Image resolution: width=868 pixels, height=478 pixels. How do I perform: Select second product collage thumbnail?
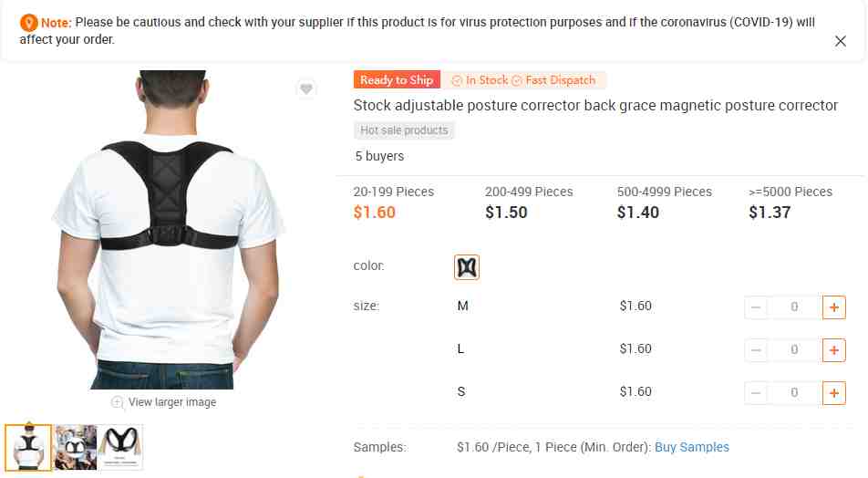76,448
